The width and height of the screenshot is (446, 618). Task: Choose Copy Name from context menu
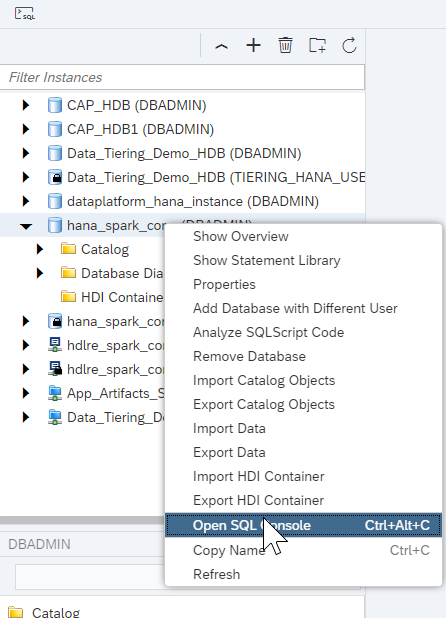click(303, 550)
